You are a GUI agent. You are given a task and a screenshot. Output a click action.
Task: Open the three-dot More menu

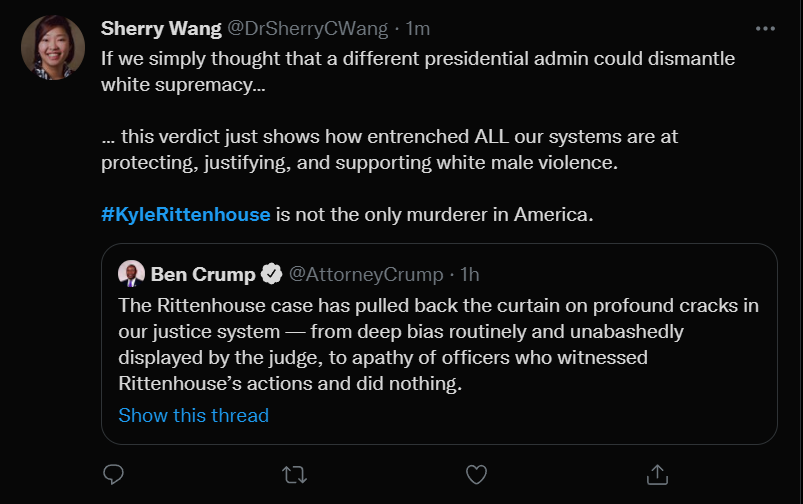(766, 28)
